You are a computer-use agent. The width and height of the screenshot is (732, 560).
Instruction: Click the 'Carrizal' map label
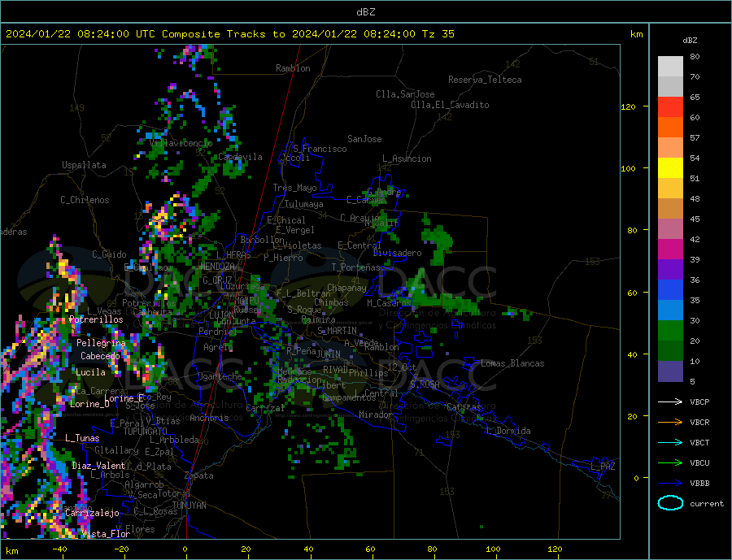265,408
